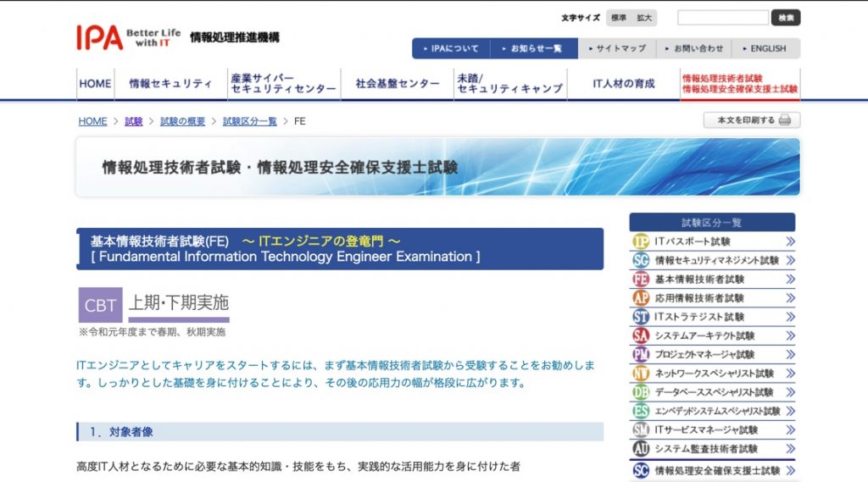Click the 試験 breadcrumb link
868x482 pixels.
coord(133,121)
